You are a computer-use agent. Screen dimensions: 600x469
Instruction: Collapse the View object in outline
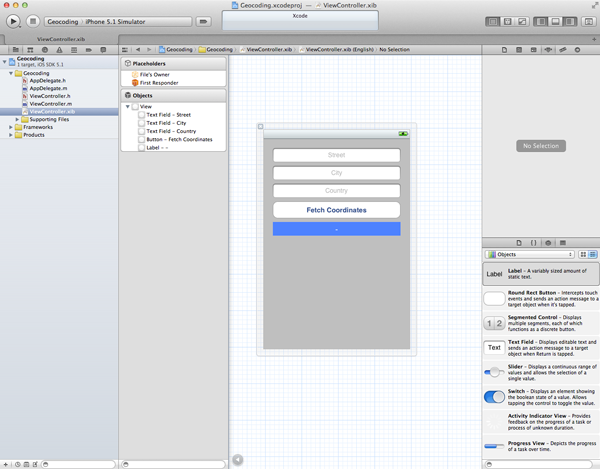(128, 106)
